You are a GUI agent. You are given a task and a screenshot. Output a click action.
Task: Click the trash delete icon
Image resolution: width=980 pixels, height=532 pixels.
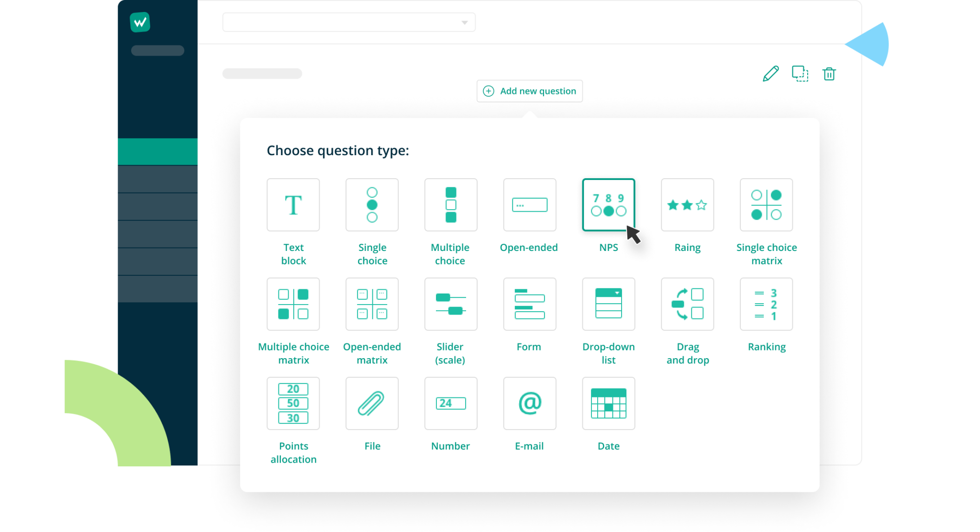(x=829, y=74)
